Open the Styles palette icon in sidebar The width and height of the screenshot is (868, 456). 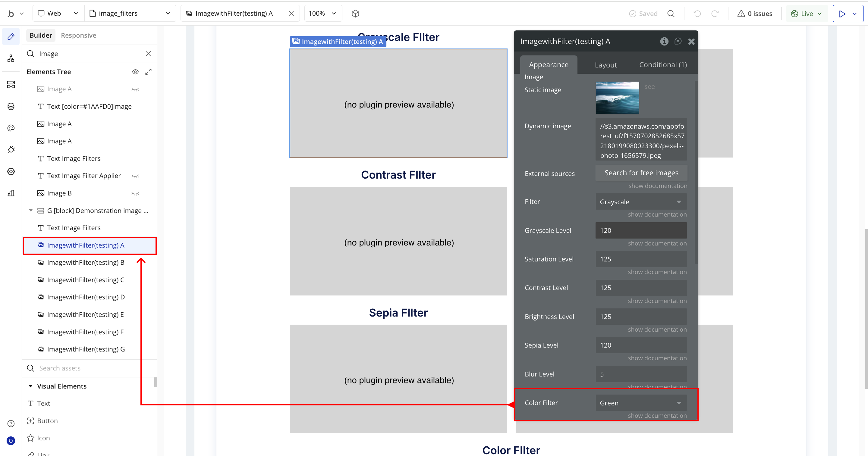click(x=11, y=128)
